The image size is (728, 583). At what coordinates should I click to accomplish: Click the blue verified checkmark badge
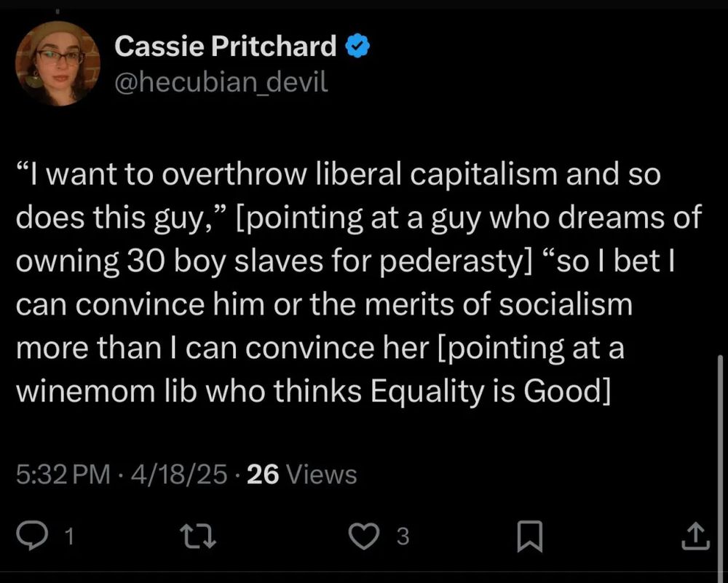pos(357,47)
